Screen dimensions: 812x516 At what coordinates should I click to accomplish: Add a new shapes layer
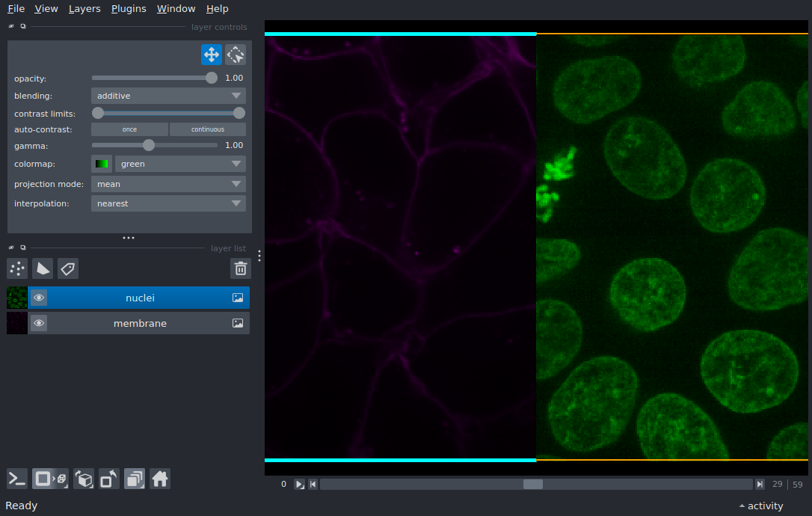[43, 268]
